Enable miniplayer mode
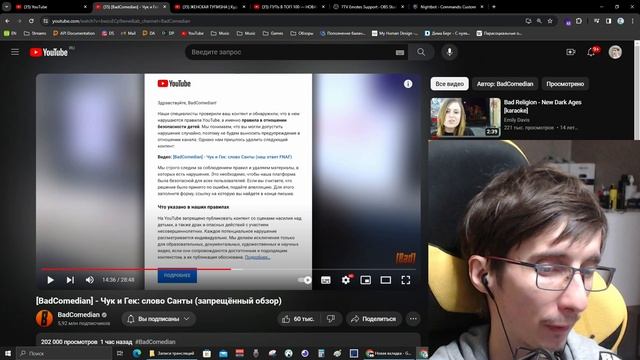 (x=366, y=280)
